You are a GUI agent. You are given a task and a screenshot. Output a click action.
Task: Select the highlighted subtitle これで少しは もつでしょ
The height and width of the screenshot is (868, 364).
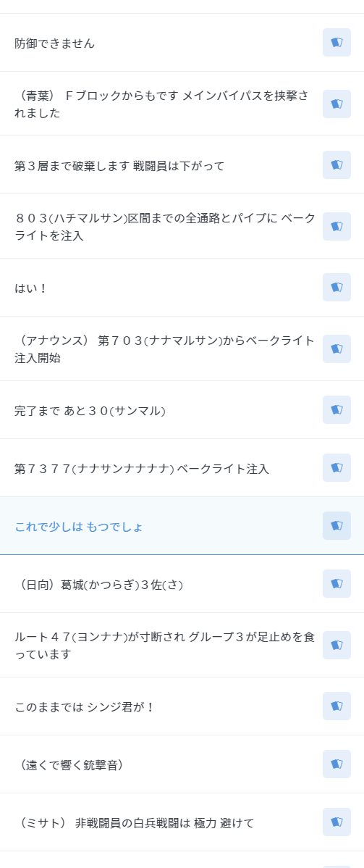click(x=182, y=526)
